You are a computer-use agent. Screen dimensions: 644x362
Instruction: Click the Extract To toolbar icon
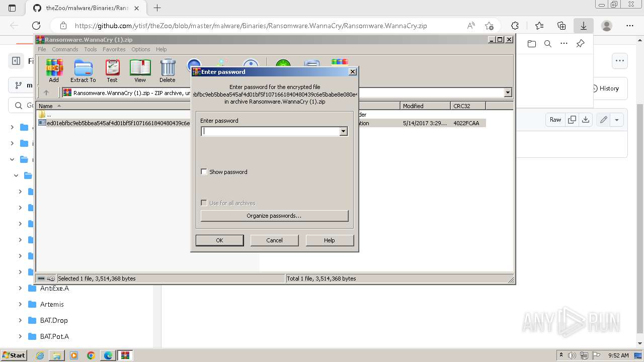point(83,71)
